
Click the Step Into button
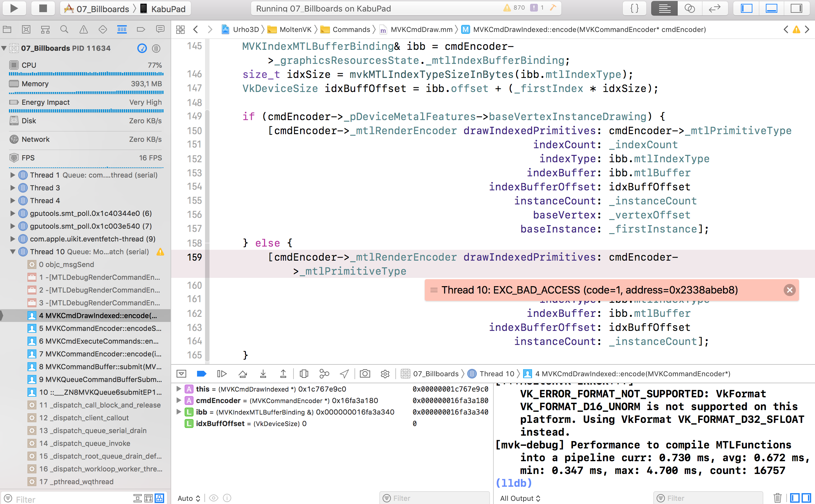(263, 374)
